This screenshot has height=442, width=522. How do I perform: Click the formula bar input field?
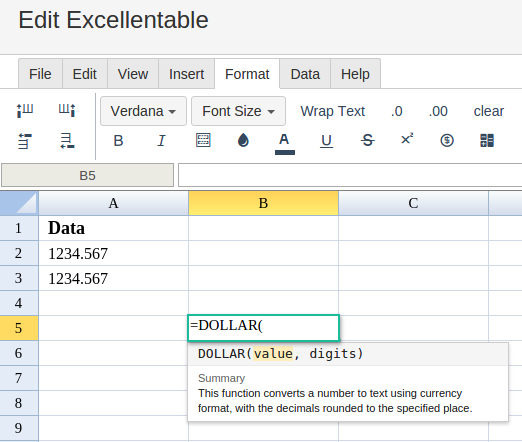click(x=350, y=175)
